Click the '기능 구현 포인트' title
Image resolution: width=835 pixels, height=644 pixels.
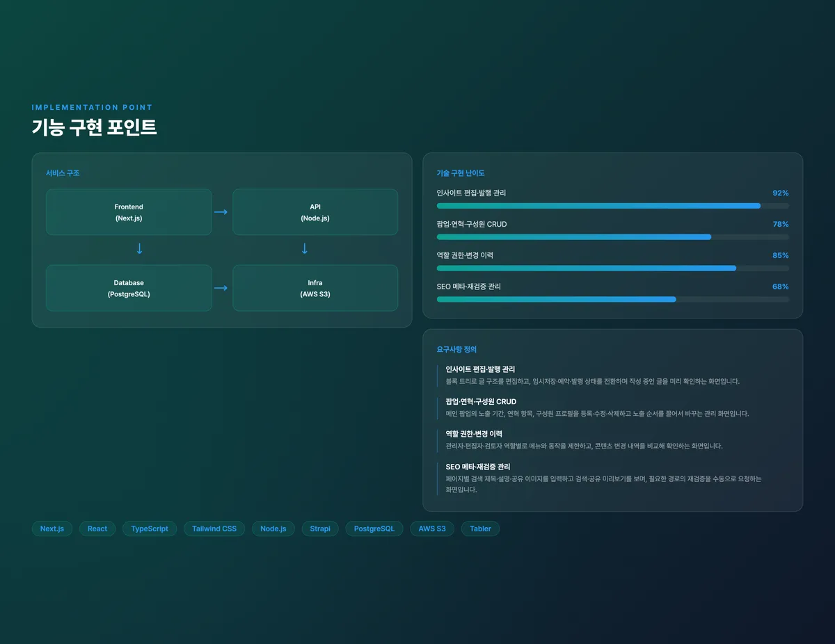pyautogui.click(x=95, y=128)
